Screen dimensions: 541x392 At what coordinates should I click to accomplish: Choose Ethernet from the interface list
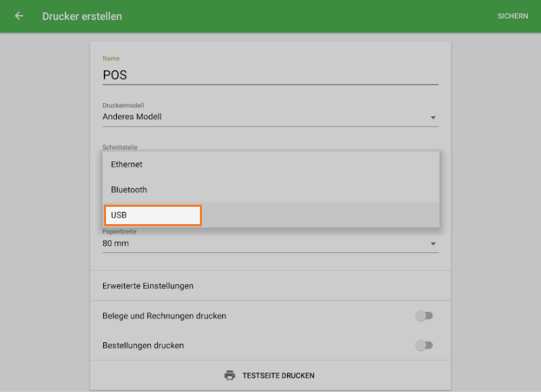(x=270, y=164)
